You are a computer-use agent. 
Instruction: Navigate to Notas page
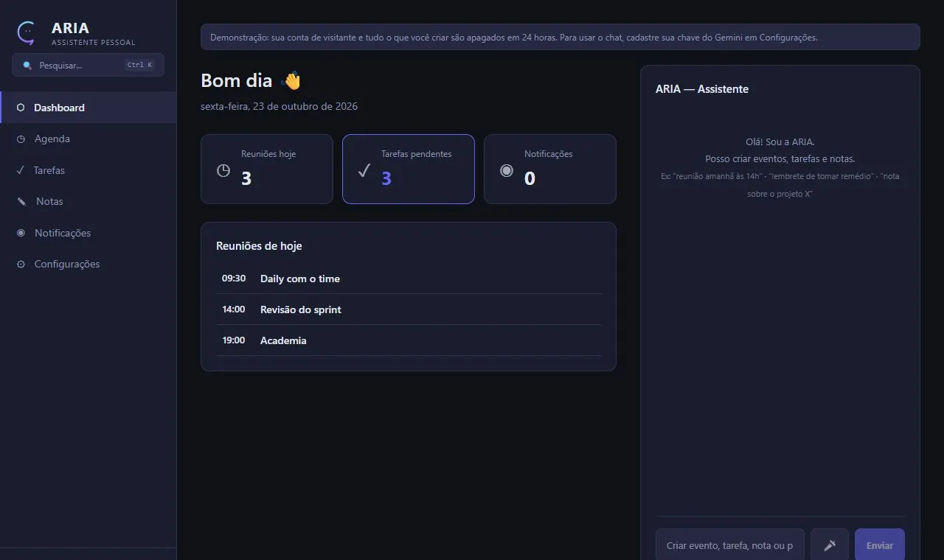(88, 202)
